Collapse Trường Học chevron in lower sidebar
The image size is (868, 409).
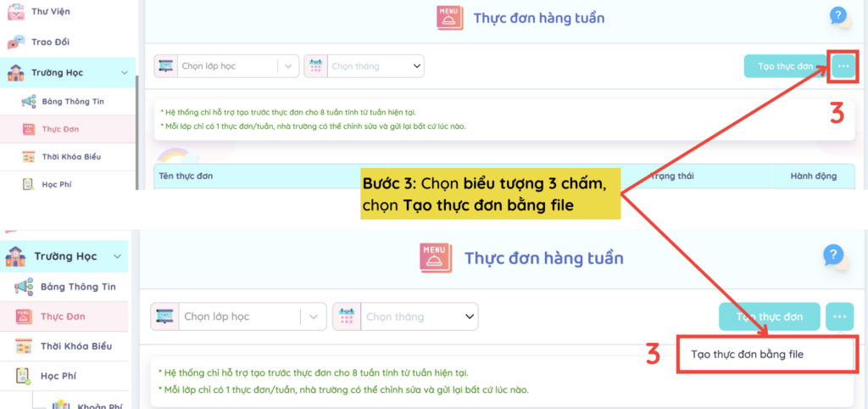(x=117, y=256)
